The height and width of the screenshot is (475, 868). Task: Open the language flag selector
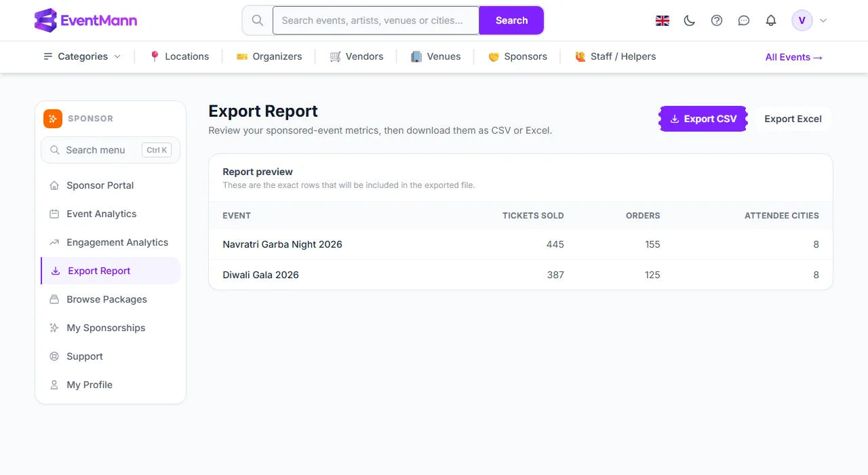pos(663,20)
